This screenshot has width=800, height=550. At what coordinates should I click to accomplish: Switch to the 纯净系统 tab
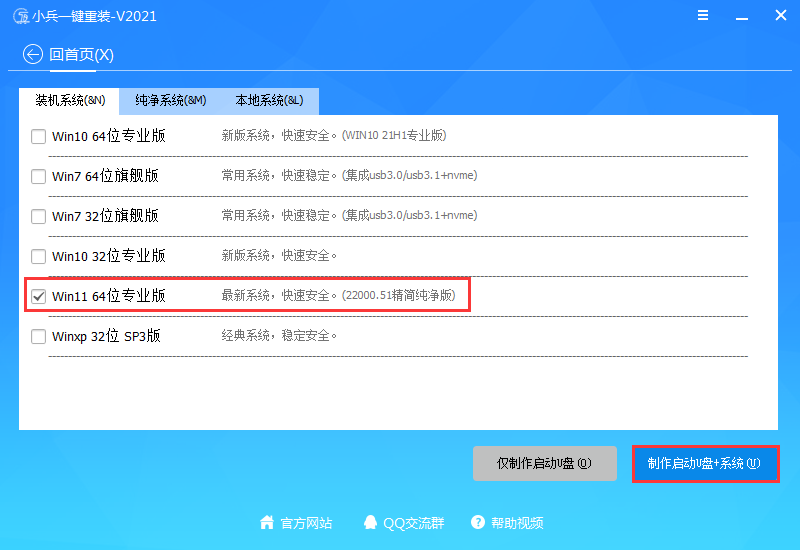170,101
